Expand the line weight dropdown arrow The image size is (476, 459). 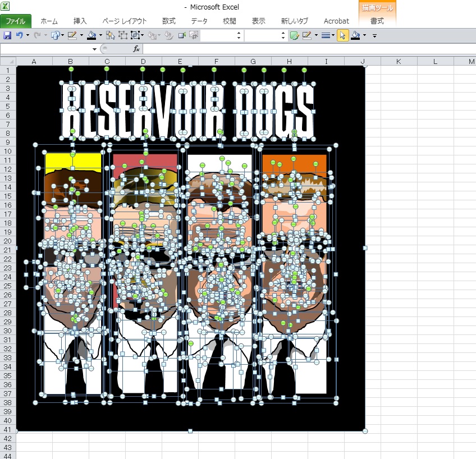coord(333,35)
